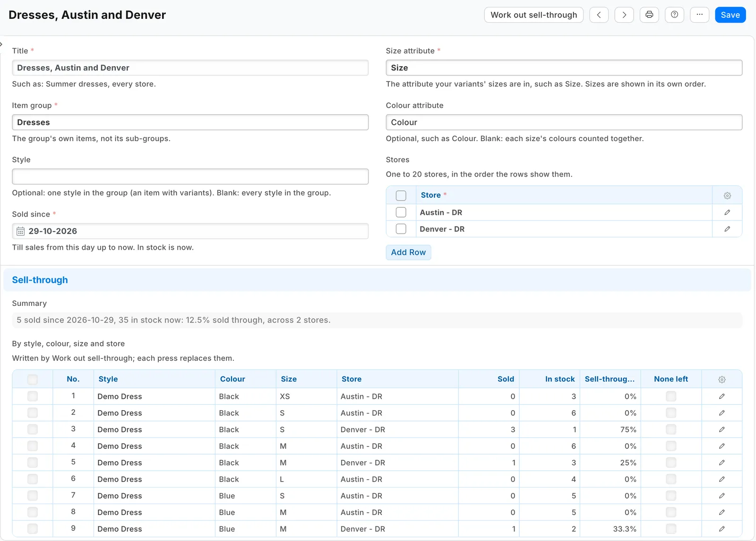Click the Sell-through column header
This screenshot has width=756, height=541.
click(610, 379)
